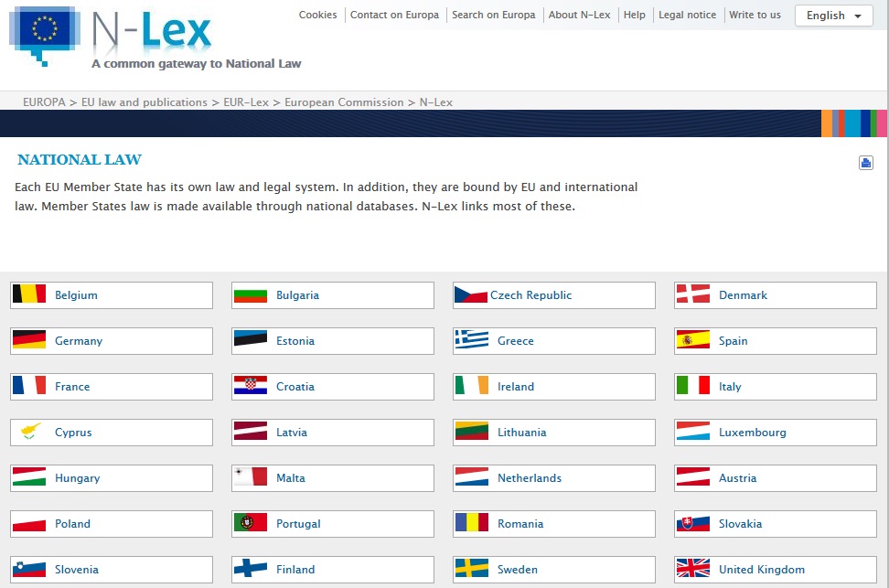Click the Belgium flag icon
The width and height of the screenshot is (889, 588).
point(29,294)
